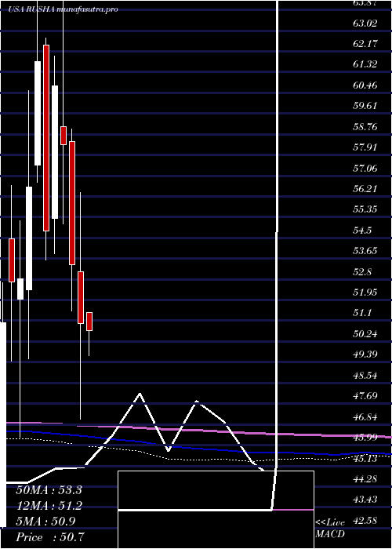Click the 45.13 price axis label
This screenshot has width=392, height=549.
coord(365,459)
